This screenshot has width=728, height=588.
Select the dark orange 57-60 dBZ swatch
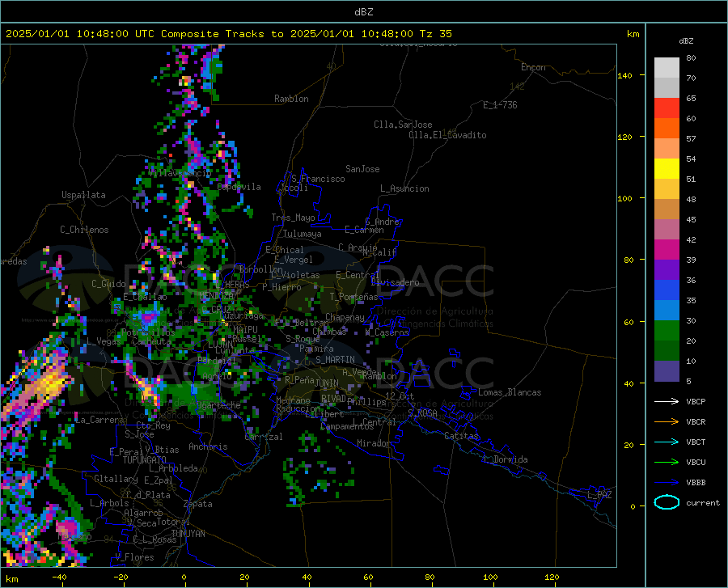pyautogui.click(x=667, y=129)
